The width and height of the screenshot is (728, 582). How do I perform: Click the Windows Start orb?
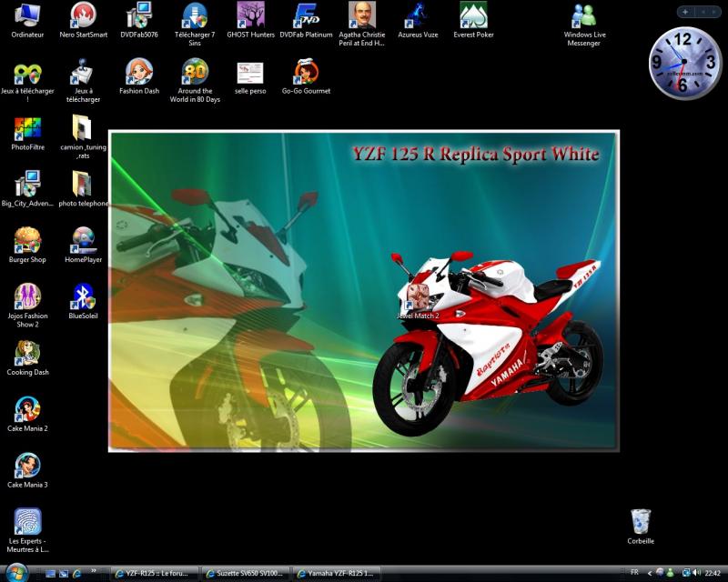click(16, 572)
